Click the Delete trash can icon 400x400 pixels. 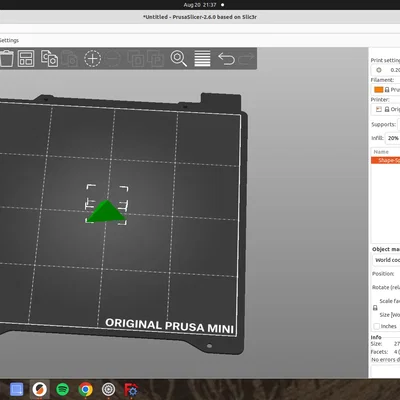[x=6, y=59]
